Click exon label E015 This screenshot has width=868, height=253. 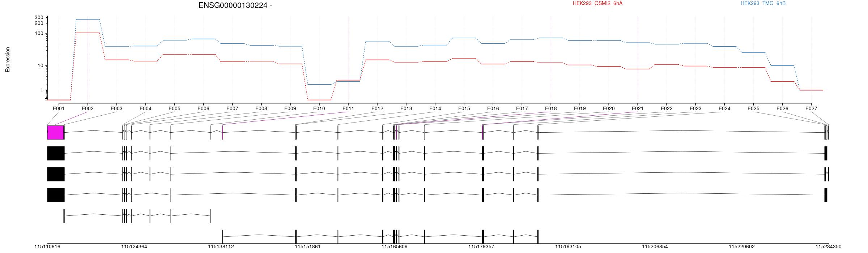[x=464, y=108]
